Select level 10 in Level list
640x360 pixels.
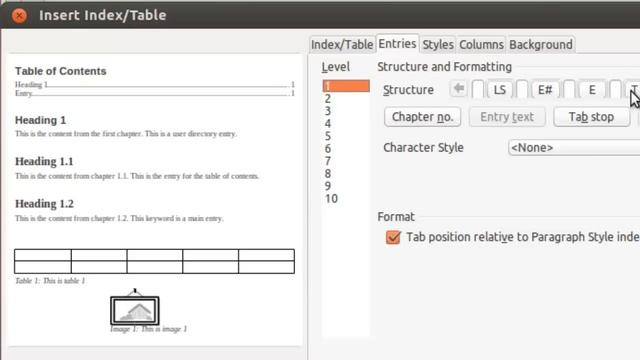(346, 199)
